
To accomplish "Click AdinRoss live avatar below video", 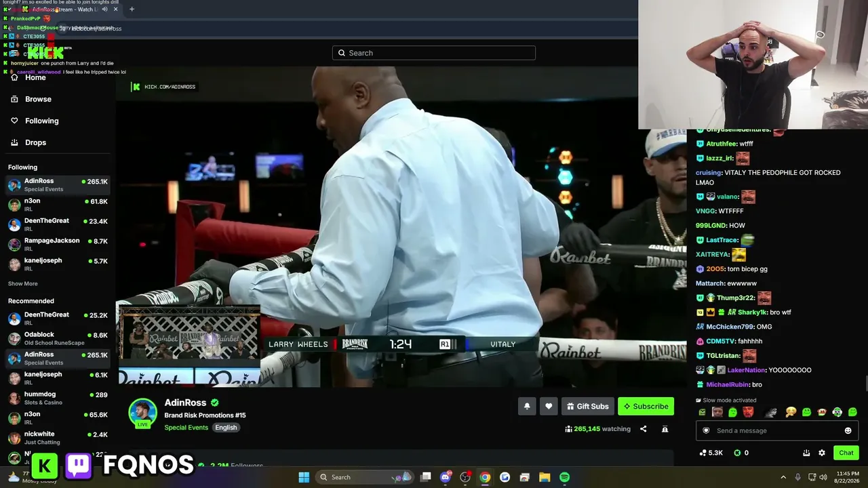I will (x=142, y=413).
